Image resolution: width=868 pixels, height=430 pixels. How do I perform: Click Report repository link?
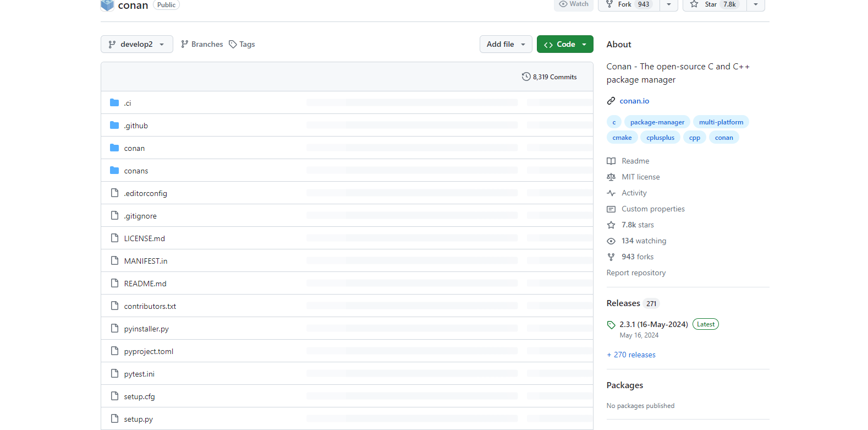point(636,273)
